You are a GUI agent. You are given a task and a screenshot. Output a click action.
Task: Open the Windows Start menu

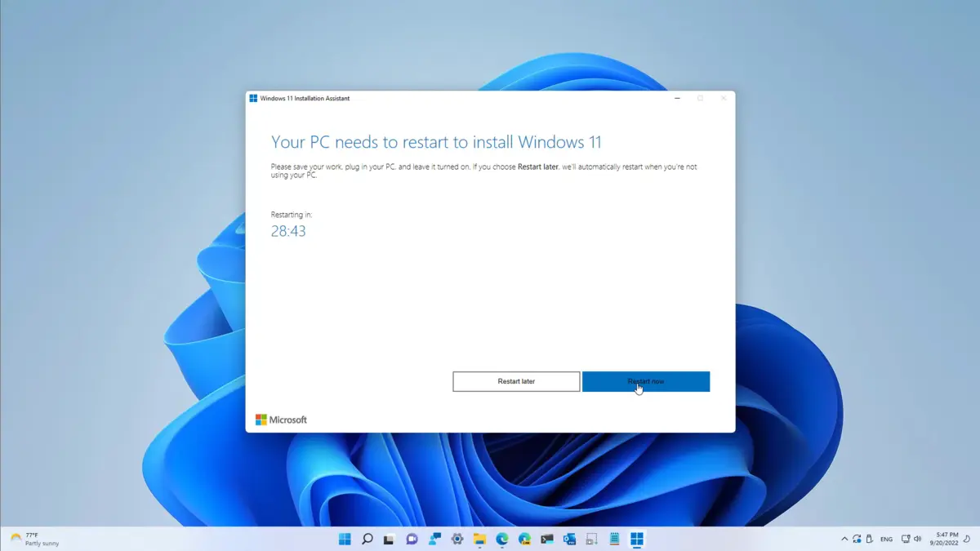pyautogui.click(x=345, y=539)
